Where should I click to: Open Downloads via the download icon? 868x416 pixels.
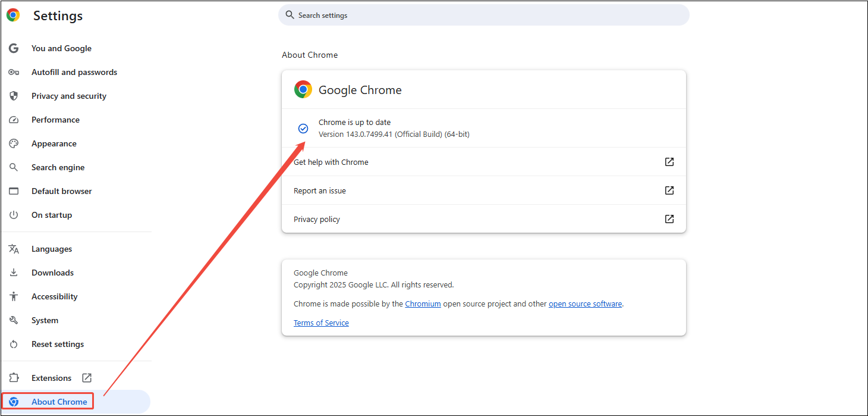click(13, 273)
